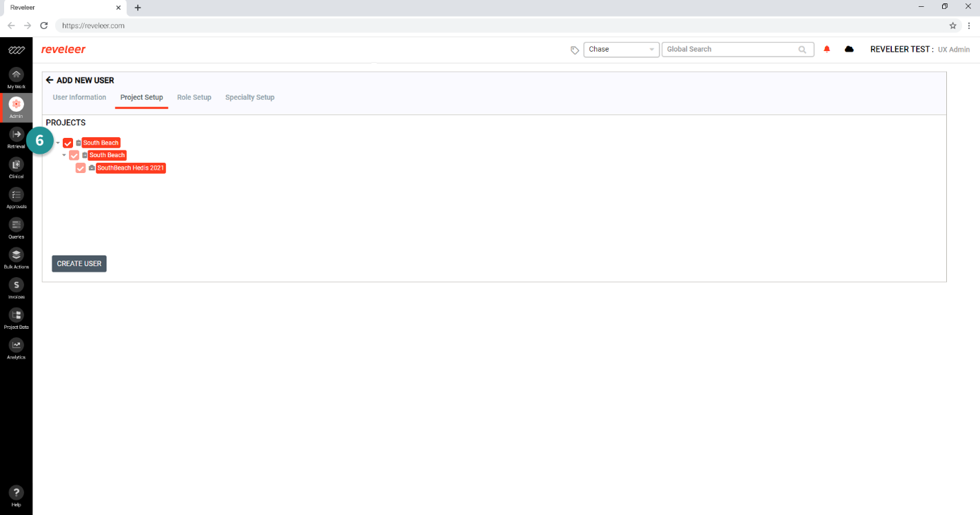The width and height of the screenshot is (980, 515).
Task: Reload the browser page
Action: 44,26
